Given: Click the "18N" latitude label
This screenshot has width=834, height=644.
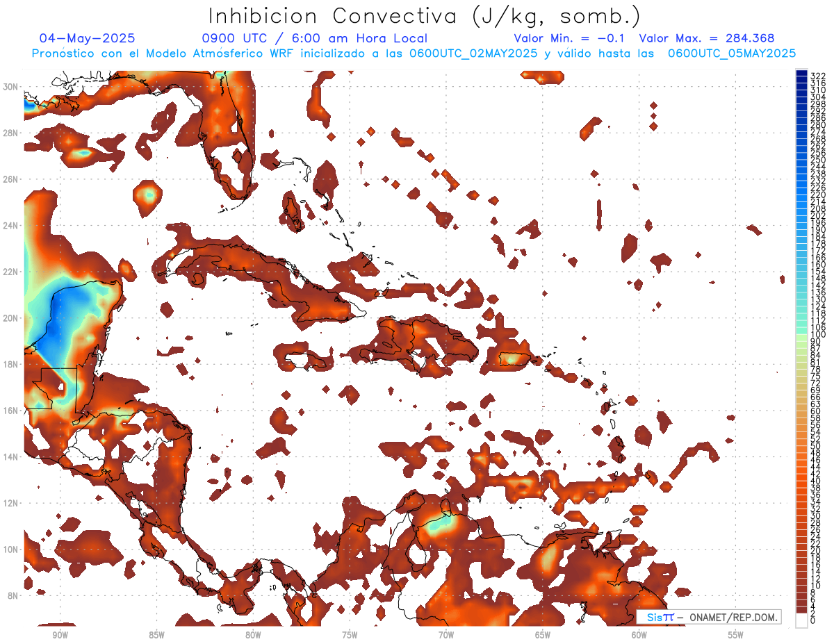Looking at the screenshot, I should 10,364.
